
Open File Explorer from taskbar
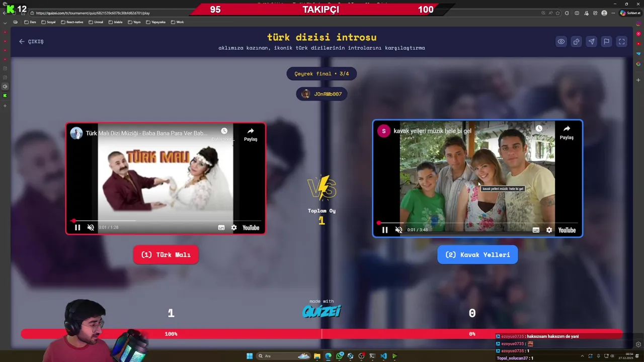point(317,356)
